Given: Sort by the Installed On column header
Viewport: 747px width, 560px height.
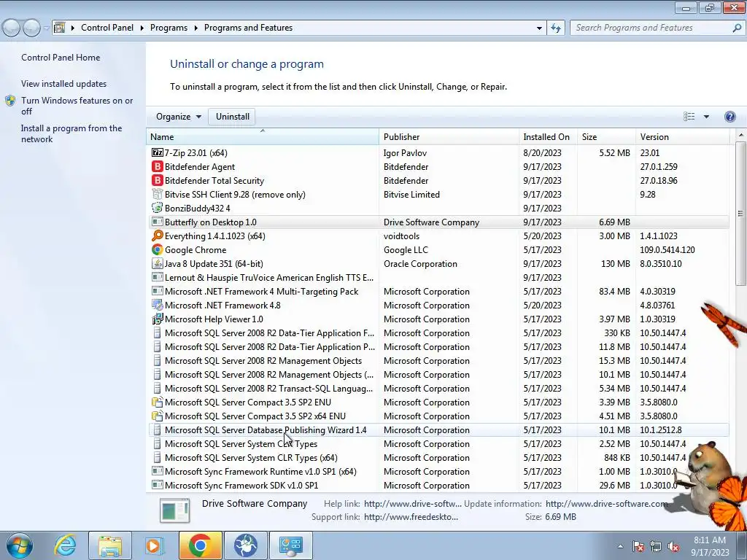Looking at the screenshot, I should pyautogui.click(x=548, y=136).
